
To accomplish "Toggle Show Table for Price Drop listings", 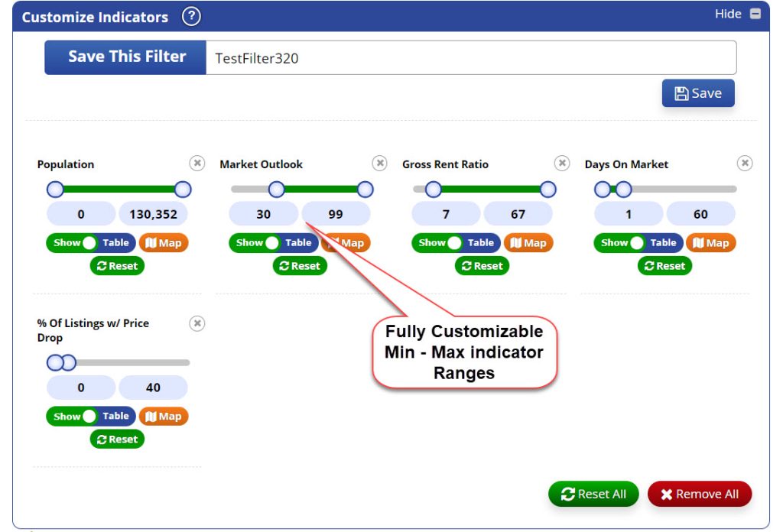I will pyautogui.click(x=91, y=417).
